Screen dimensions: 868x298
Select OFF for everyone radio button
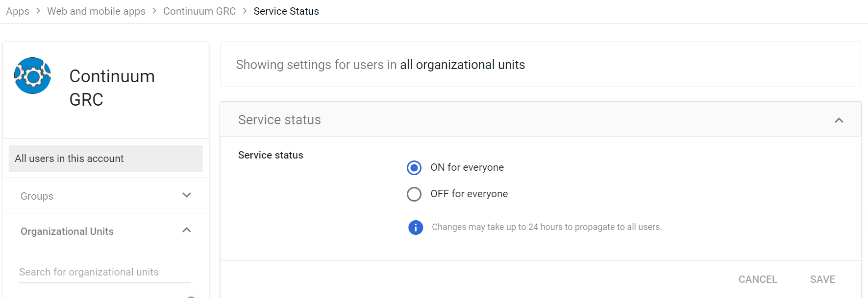click(414, 194)
